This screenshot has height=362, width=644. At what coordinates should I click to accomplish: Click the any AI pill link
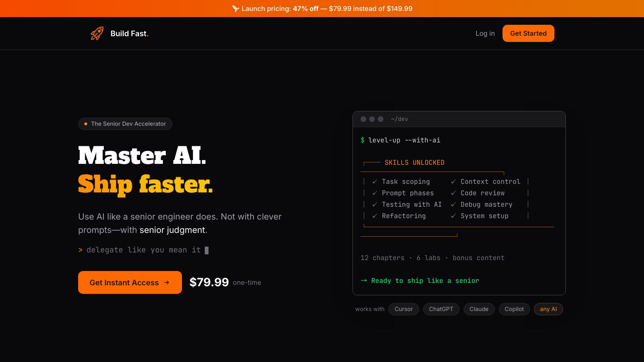point(548,309)
